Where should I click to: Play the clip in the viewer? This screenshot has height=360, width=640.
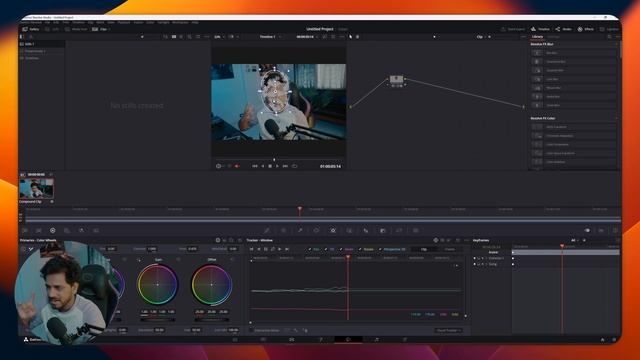point(277,166)
